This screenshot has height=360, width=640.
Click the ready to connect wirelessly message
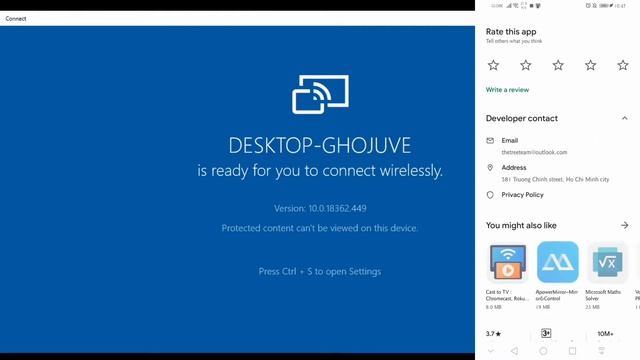pos(320,171)
